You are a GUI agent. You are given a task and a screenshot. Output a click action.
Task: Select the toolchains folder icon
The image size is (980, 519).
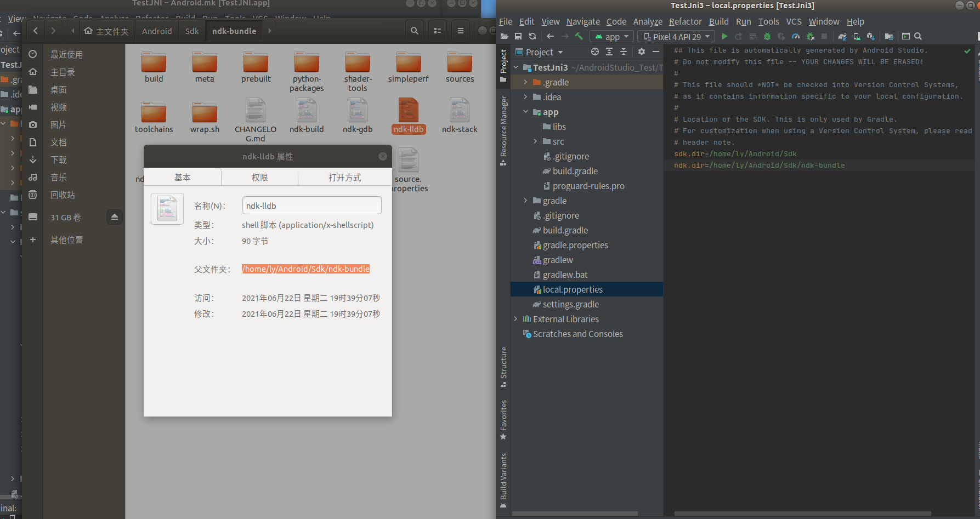pos(154,112)
